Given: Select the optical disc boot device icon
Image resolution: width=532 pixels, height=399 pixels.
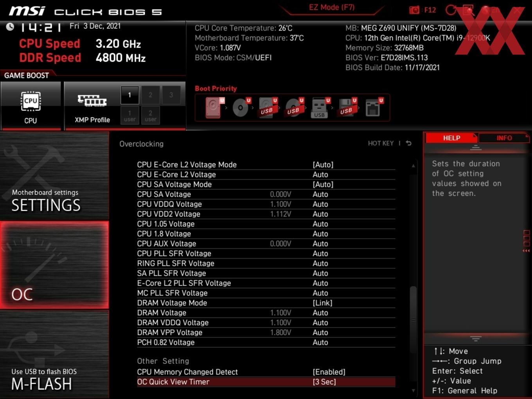Looking at the screenshot, I should pos(241,107).
